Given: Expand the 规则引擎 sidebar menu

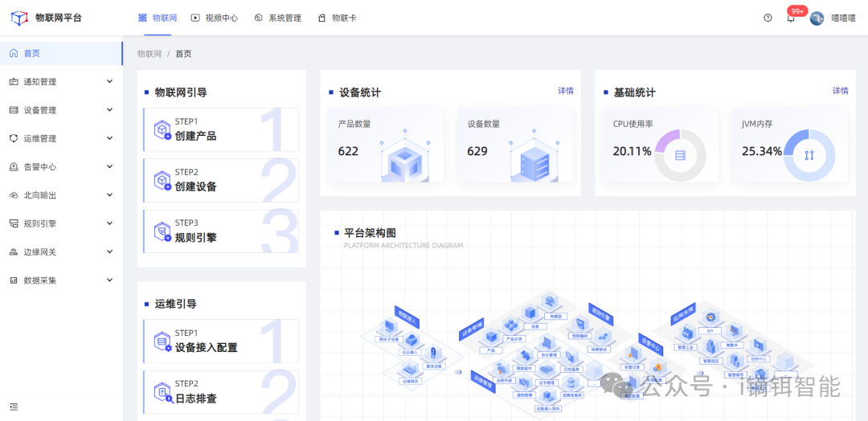Looking at the screenshot, I should coord(60,223).
